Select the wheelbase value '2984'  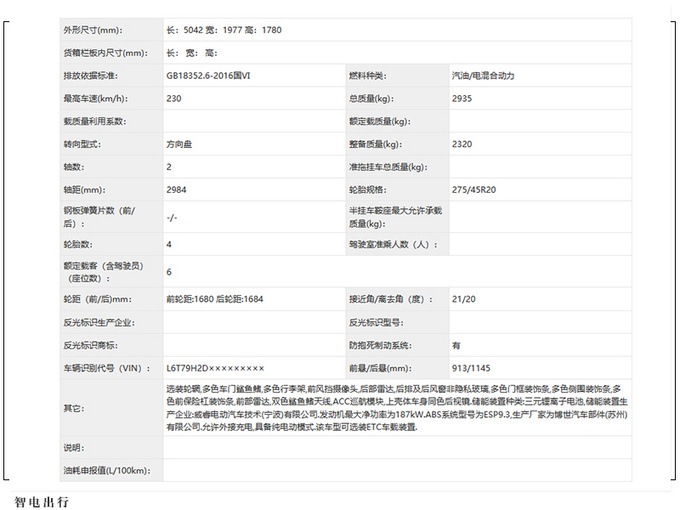176,190
